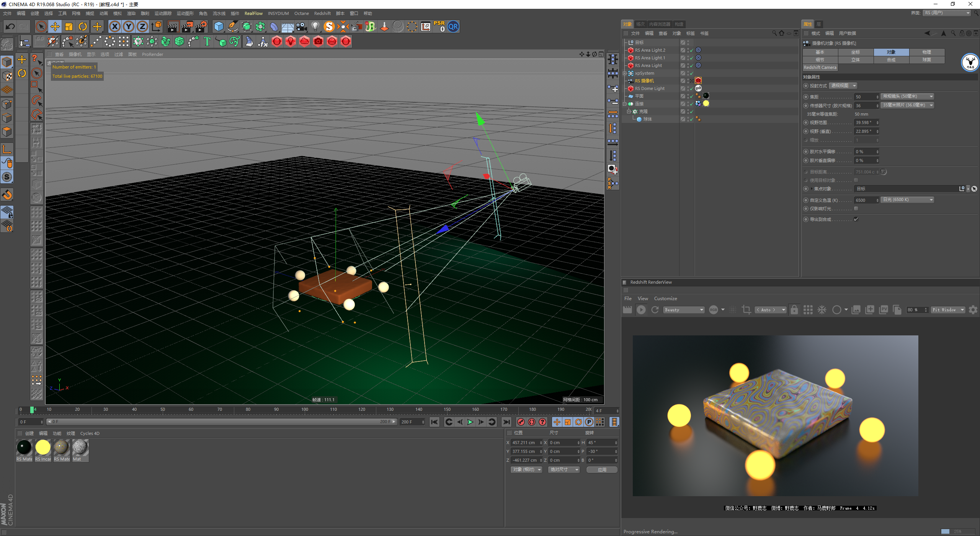
Task: Toggle the 导出到合成 checkbox
Action: (856, 219)
